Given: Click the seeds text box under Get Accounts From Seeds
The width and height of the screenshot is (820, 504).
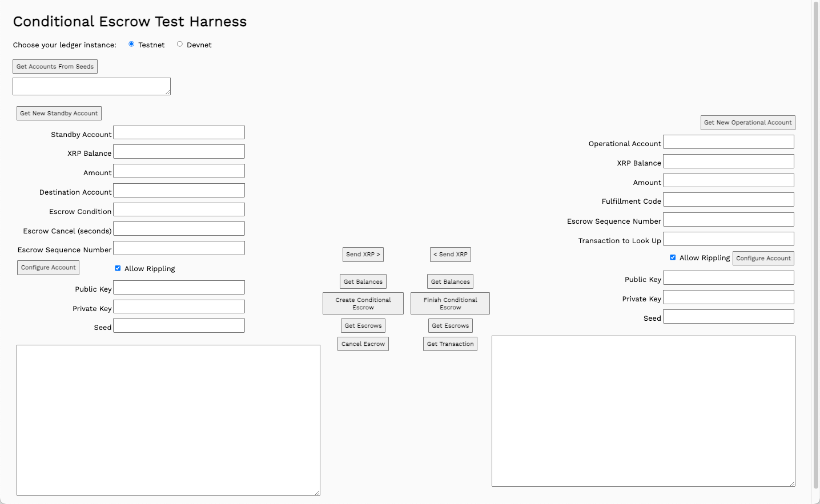Looking at the screenshot, I should pyautogui.click(x=91, y=86).
